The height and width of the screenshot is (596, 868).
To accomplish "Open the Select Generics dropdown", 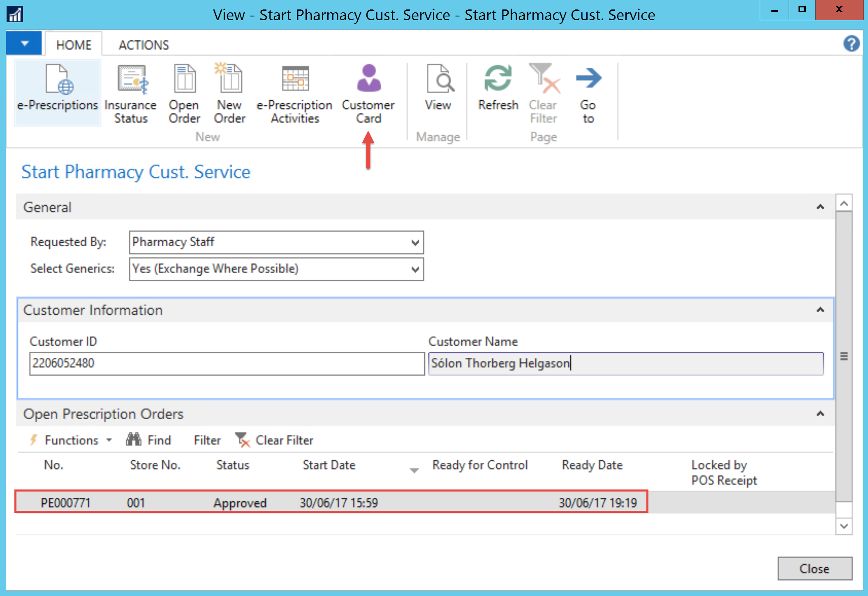I will 415,269.
